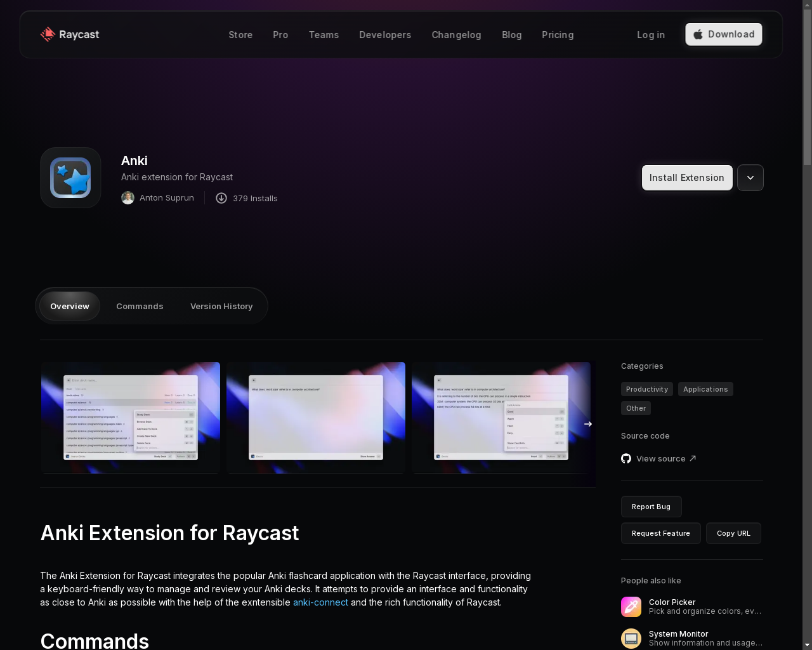
Task: Open the first deck list screenshot
Action: pos(131,418)
